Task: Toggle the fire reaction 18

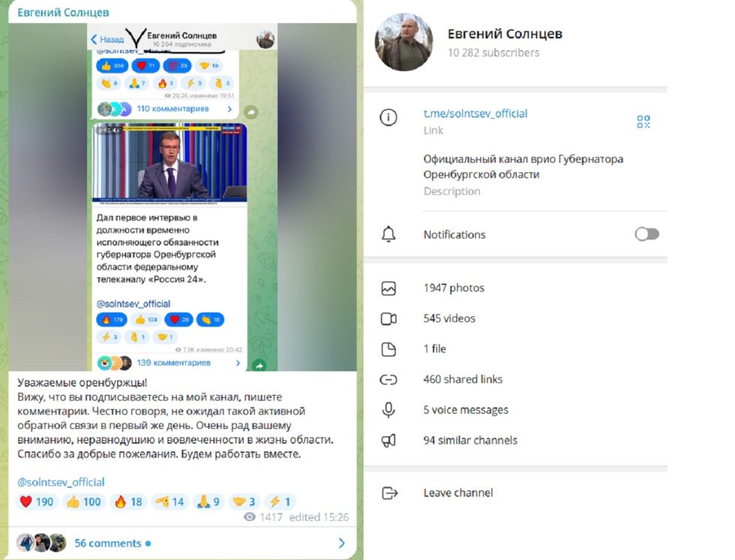Action: point(128,502)
